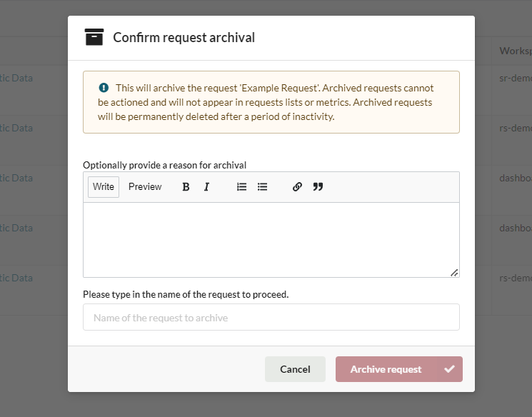This screenshot has width=532, height=417.
Task: Add a blockquote to the reason
Action: (318, 187)
